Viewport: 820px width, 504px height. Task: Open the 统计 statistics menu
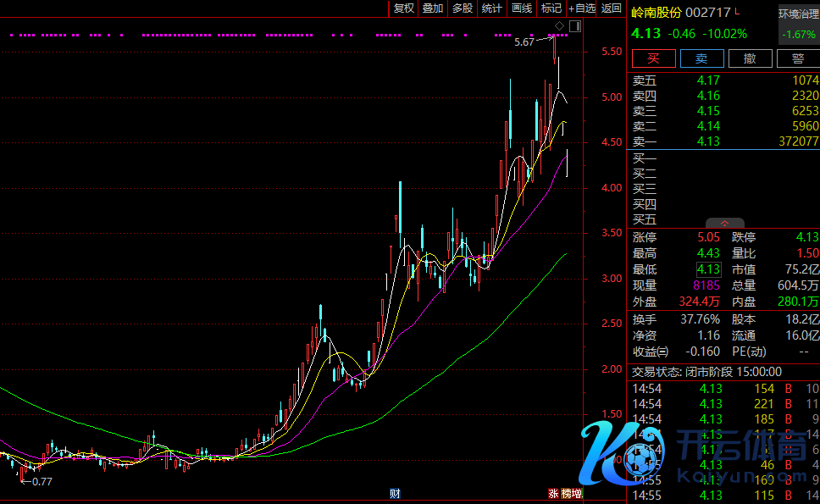pos(491,8)
